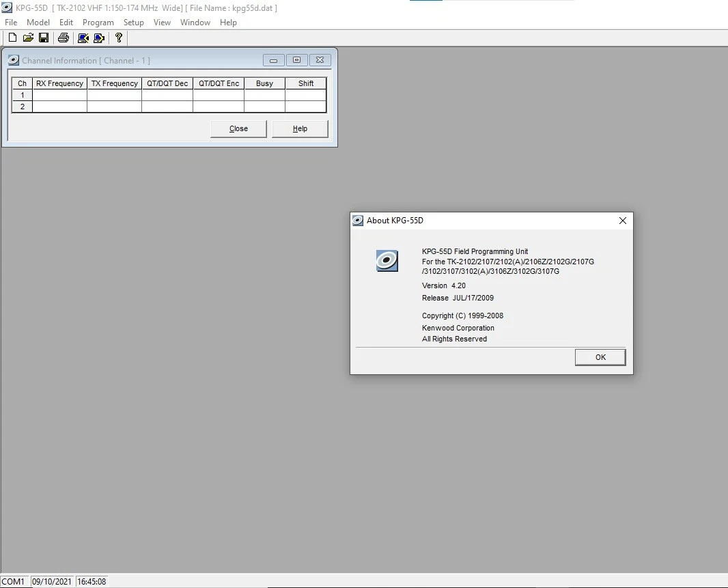Click OK in the About KPG-55D dialog
This screenshot has height=588, width=728.
pyautogui.click(x=600, y=357)
